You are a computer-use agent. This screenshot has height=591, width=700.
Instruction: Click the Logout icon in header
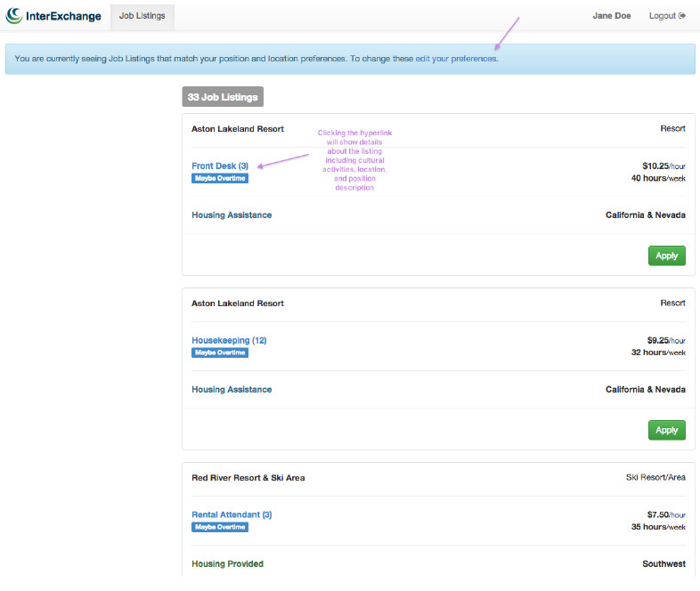pos(682,16)
